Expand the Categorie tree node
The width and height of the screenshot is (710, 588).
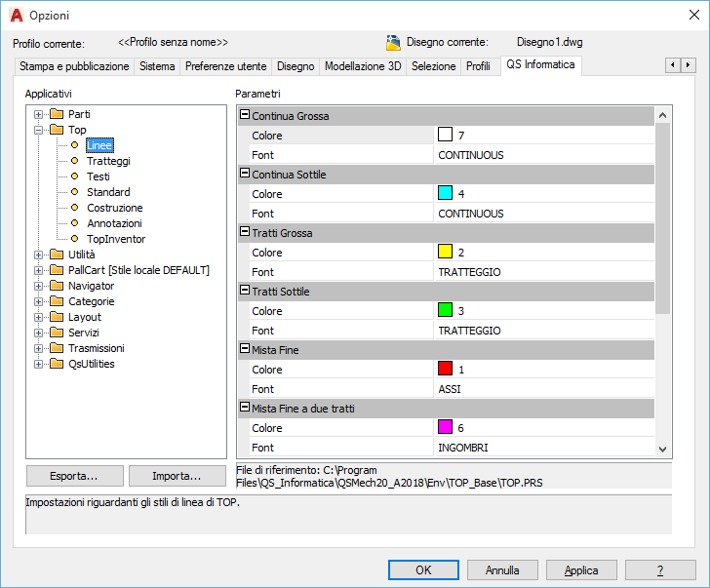38,302
